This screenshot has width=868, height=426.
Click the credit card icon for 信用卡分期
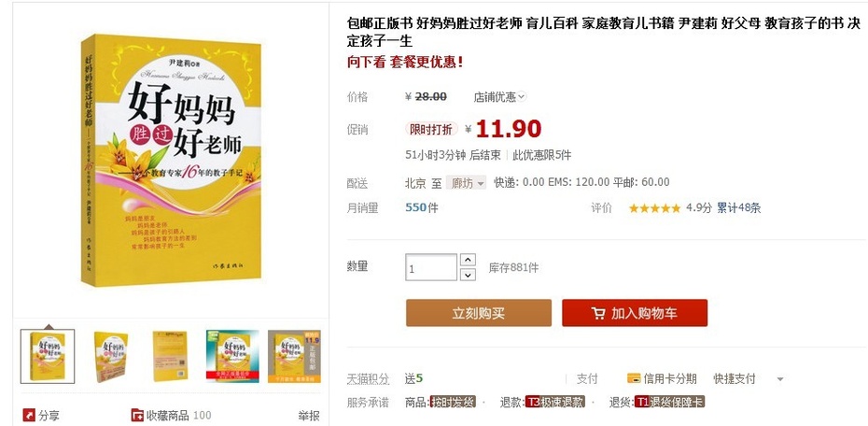point(634,378)
